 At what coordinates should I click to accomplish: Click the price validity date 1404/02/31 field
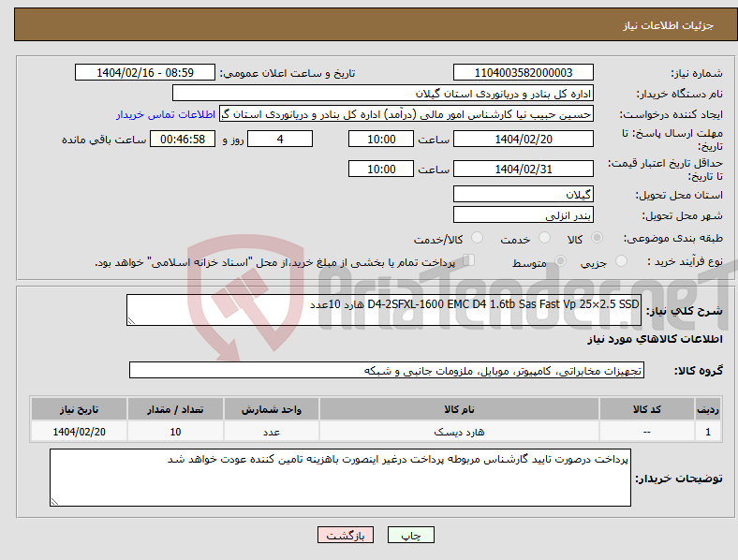tap(523, 169)
